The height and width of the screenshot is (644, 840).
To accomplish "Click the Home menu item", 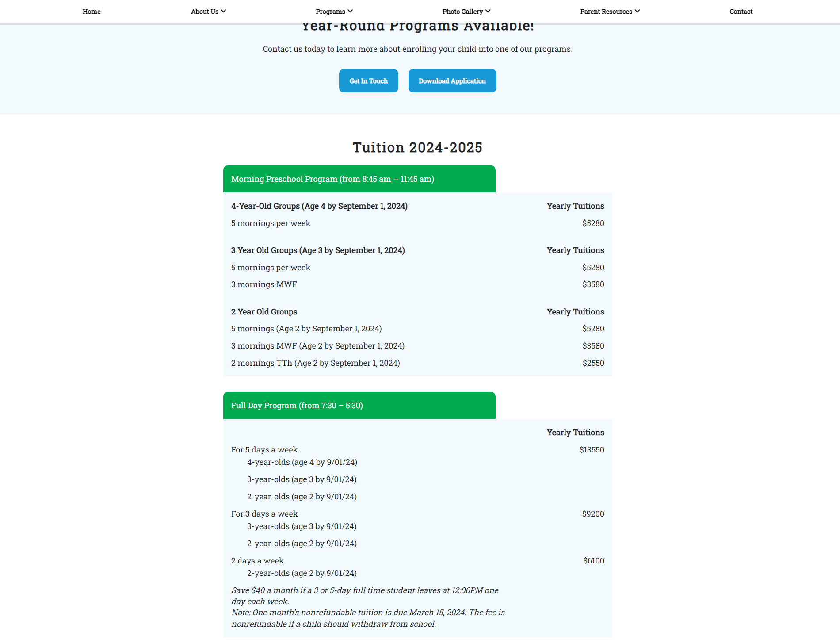I will tap(92, 11).
